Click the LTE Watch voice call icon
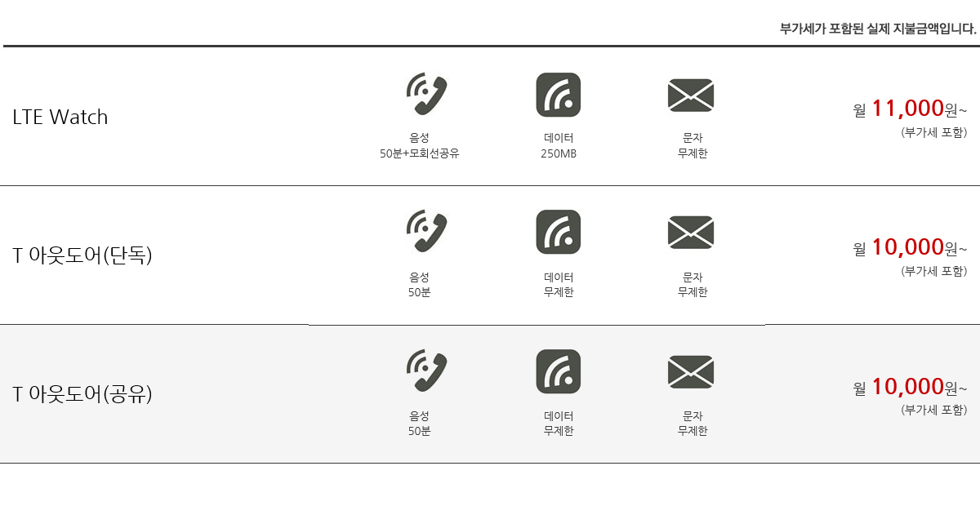Viewport: 980px width, 515px height. (x=426, y=94)
